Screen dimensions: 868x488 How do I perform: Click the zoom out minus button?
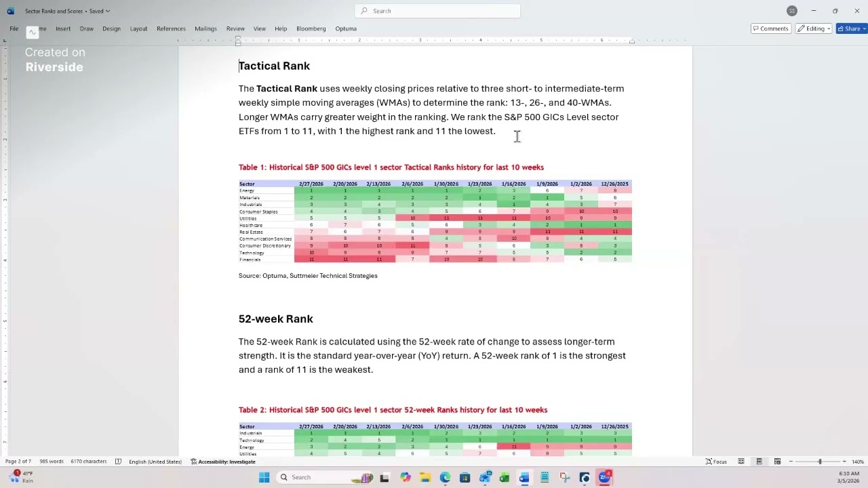791,462
